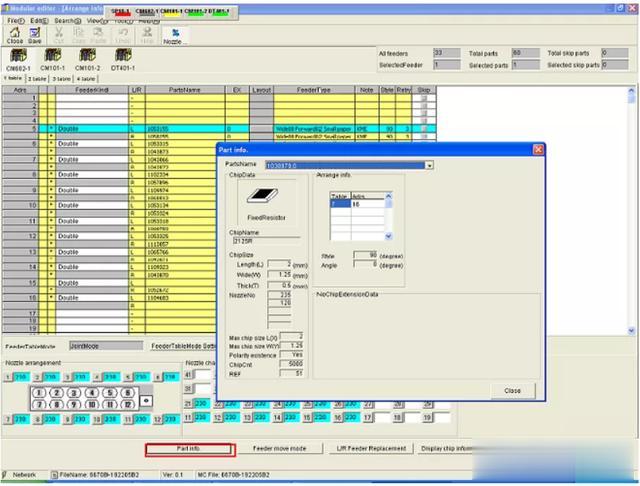
Task: Open the Edit menu
Action: (39, 20)
